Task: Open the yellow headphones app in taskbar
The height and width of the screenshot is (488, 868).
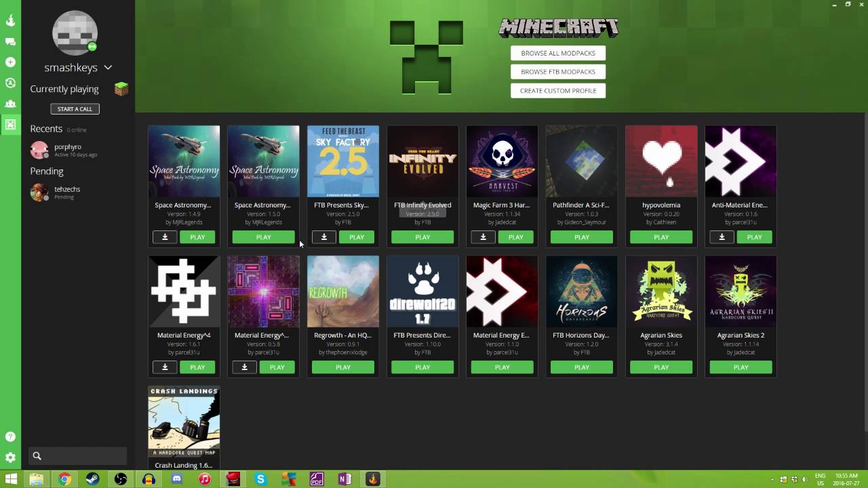Action: click(149, 479)
